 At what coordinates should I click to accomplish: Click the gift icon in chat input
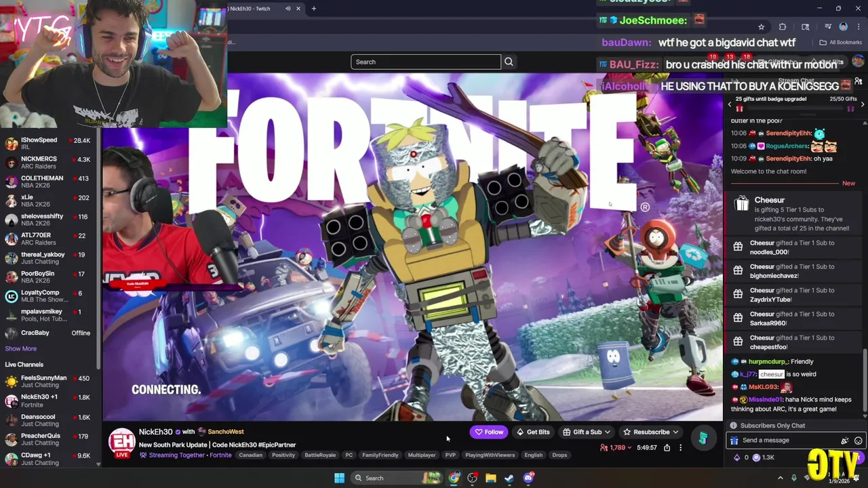[734, 441]
